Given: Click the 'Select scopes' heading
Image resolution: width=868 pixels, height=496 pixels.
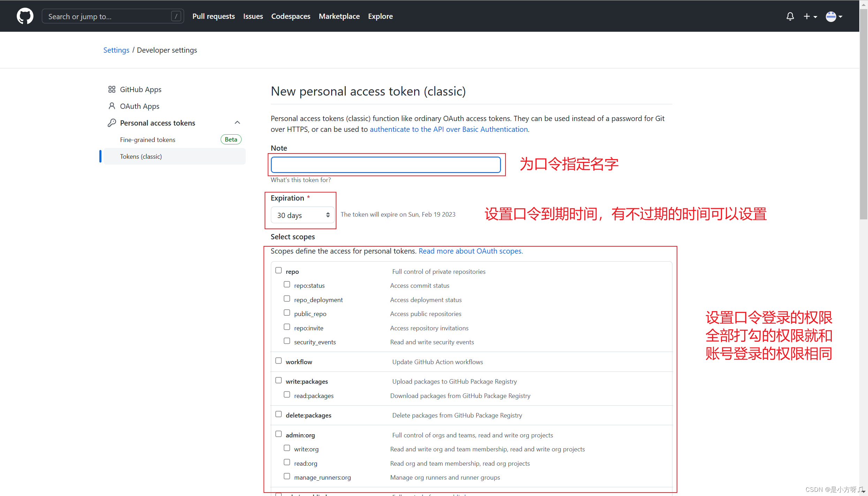Looking at the screenshot, I should 293,236.
